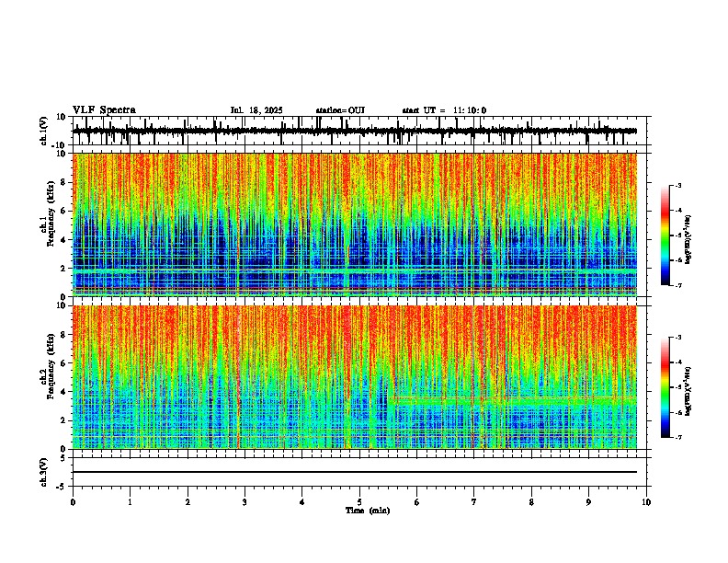The image size is (728, 563).
Task: Click time axis tick label "5"
Action: (359, 502)
